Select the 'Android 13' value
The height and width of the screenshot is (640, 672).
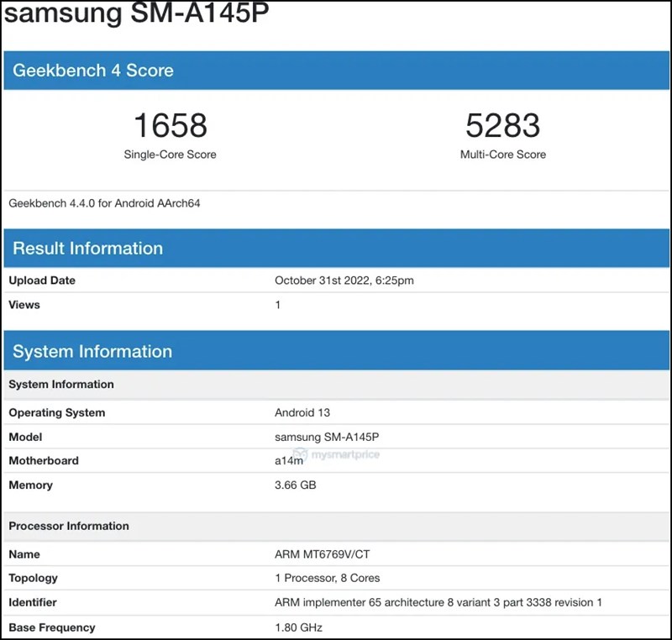click(x=302, y=412)
